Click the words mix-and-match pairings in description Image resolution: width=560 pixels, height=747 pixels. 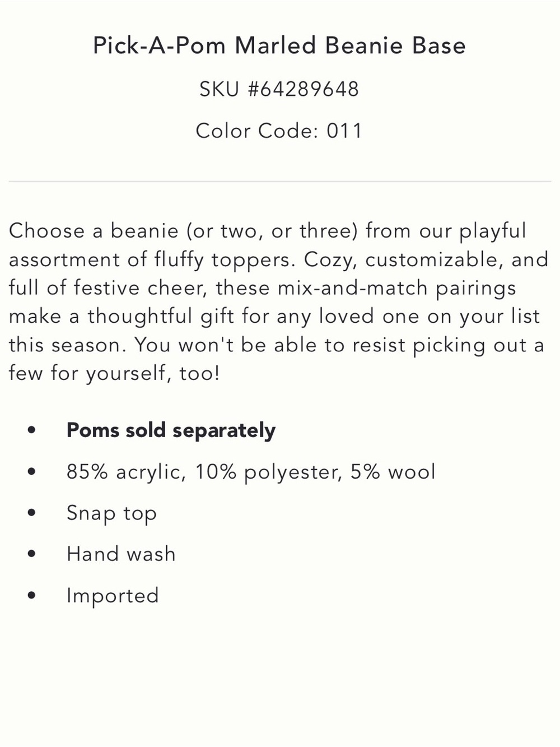[x=396, y=289]
